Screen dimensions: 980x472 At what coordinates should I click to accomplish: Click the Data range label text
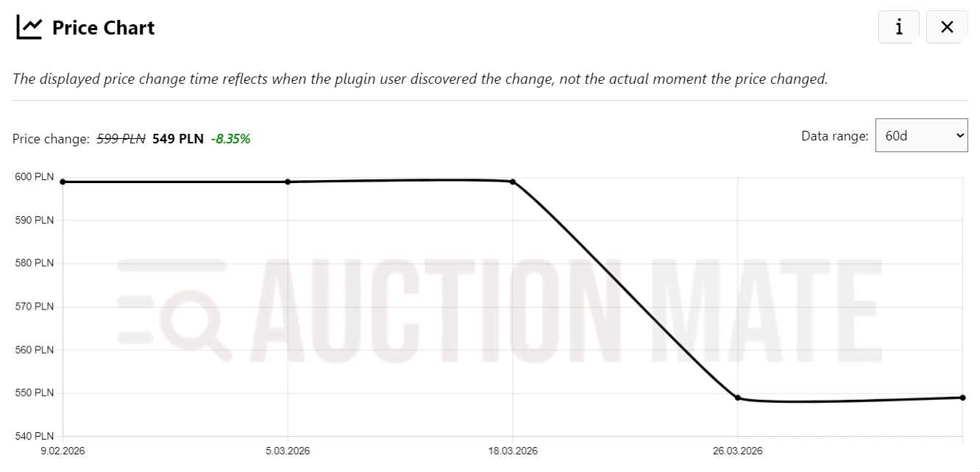pyautogui.click(x=834, y=136)
